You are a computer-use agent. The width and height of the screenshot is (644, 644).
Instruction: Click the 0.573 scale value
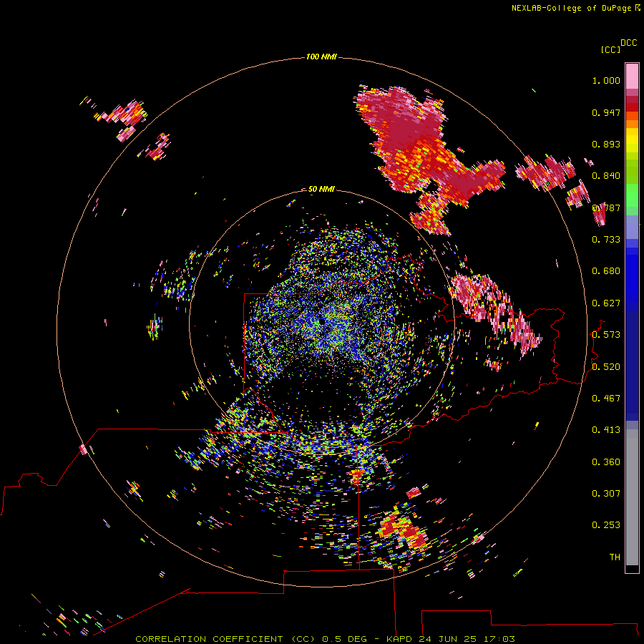[606, 335]
